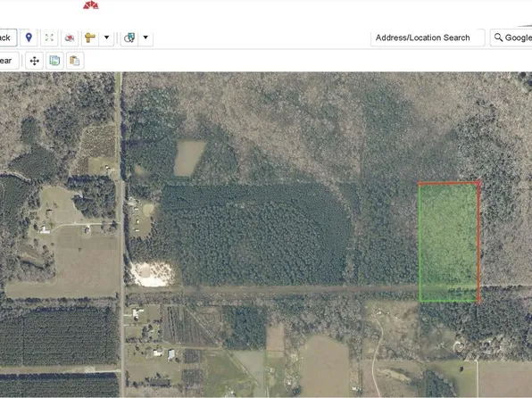Click the partially visible Clear button
This screenshot has height=398, width=532.
coord(9,61)
